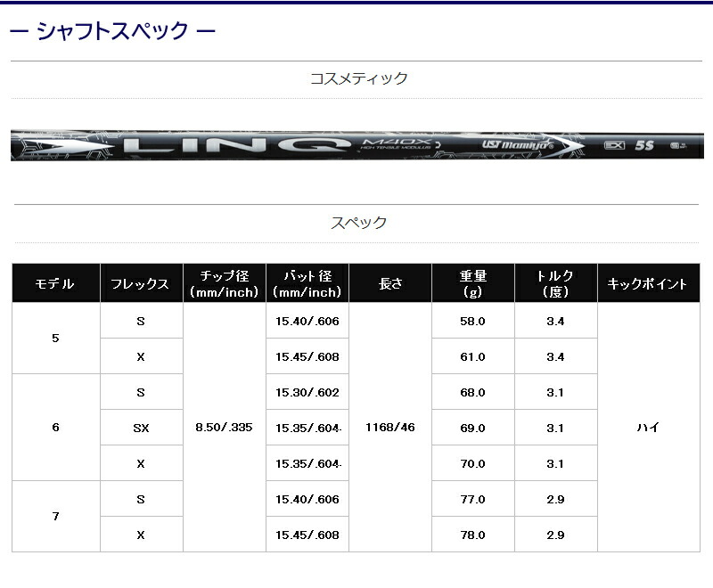Select the コスメティック section header
This screenshot has width=713, height=588.
(356, 77)
